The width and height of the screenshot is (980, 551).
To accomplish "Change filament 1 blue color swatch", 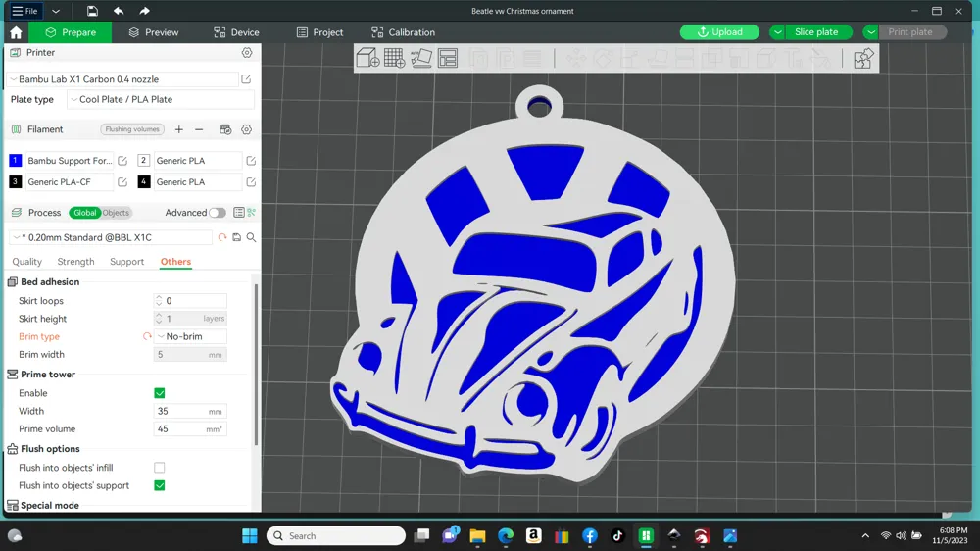I will 15,161.
